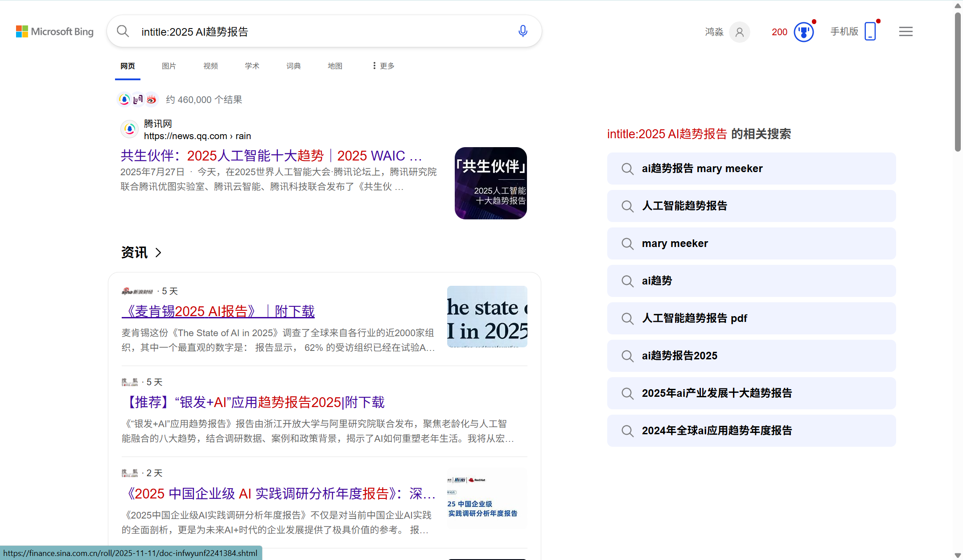Expand the 更多 tabs dropdown
Screen dimensions: 963x560
(383, 66)
